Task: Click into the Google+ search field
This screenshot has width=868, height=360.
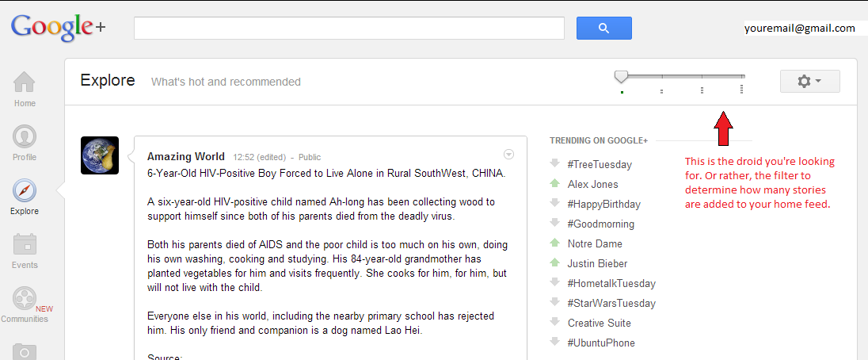Action: (x=348, y=29)
